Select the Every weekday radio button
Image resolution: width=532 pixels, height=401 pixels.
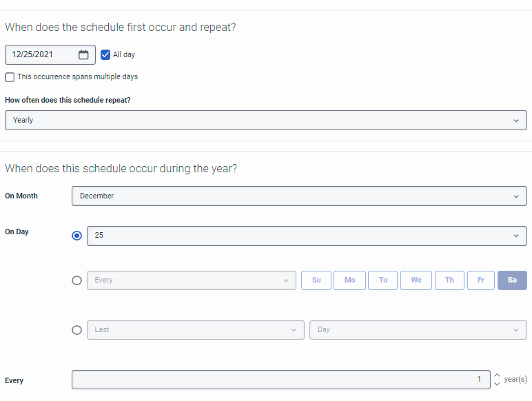coord(77,280)
